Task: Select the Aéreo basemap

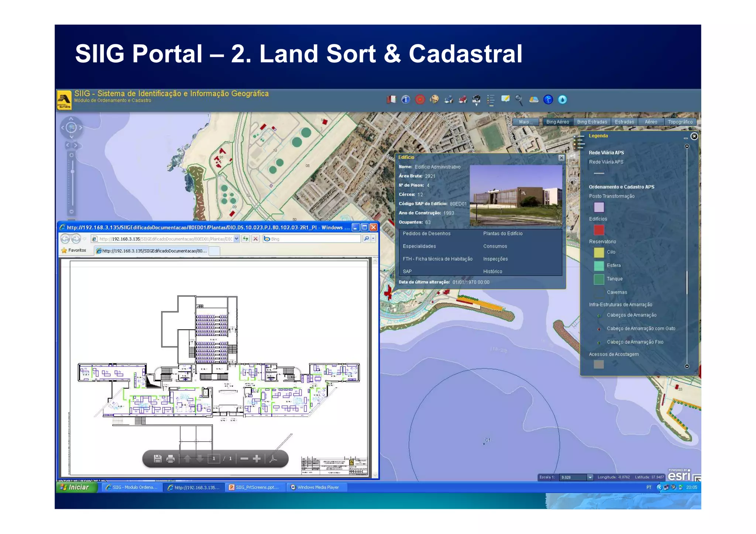Action: point(651,122)
